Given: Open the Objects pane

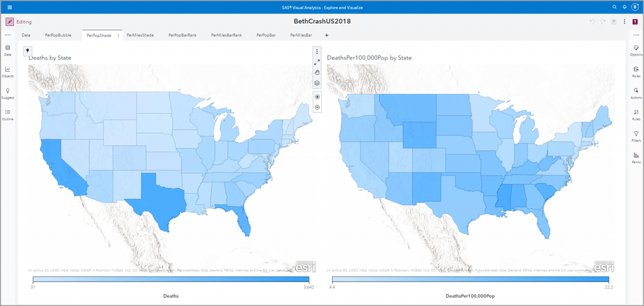Looking at the screenshot, I should pos(8,72).
